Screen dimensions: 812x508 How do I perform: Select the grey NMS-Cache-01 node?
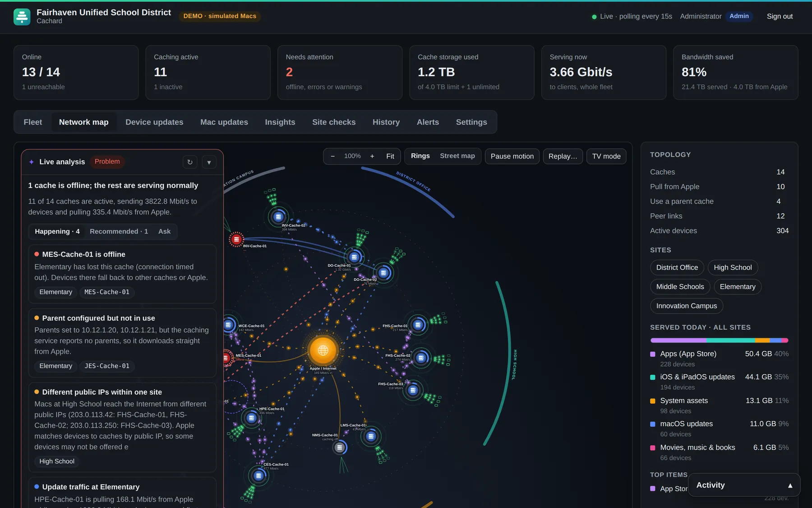pyautogui.click(x=340, y=447)
